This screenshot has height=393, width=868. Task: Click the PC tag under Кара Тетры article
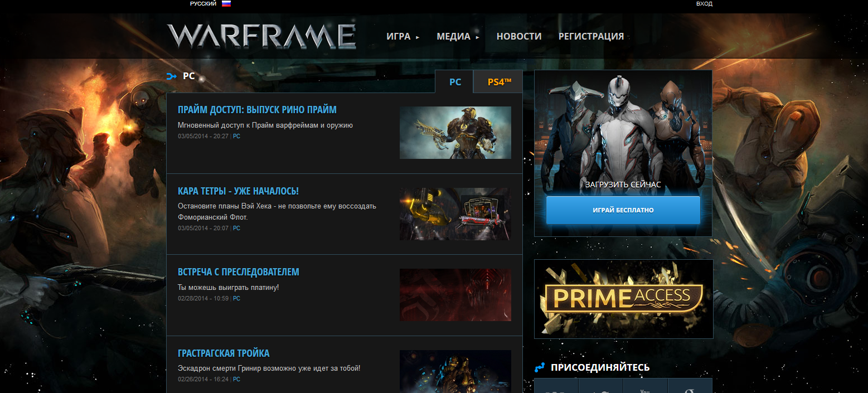point(236,228)
